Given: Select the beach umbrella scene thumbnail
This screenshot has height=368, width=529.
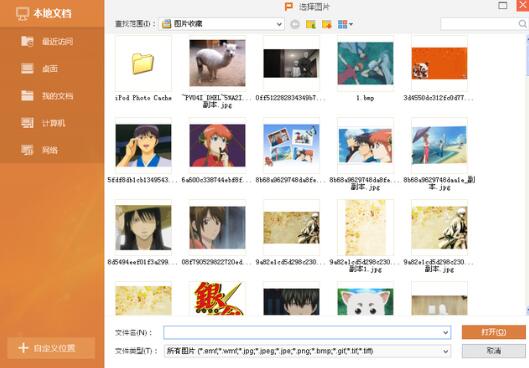Looking at the screenshot, I should pos(440,145).
